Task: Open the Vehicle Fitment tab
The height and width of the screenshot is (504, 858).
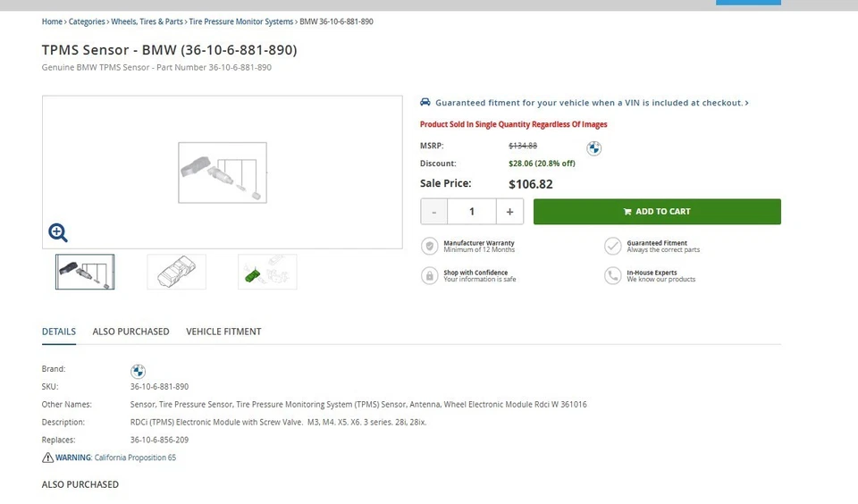Action: tap(223, 332)
